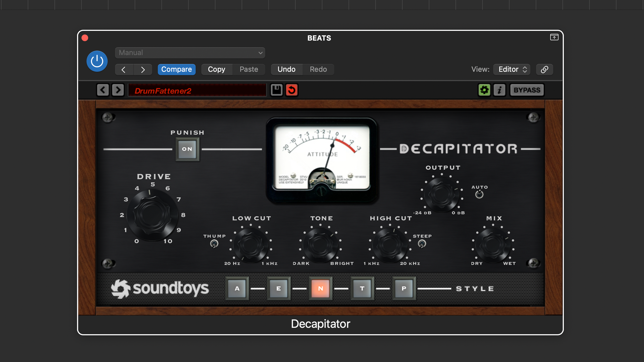
Task: Click the ATTITUDE VU meter
Action: click(322, 160)
